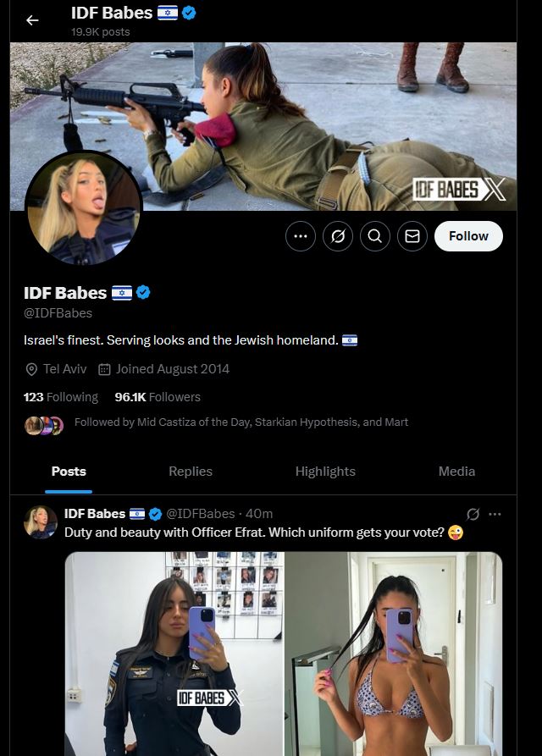Click the Grok profile summary icon
This screenshot has height=756, width=542.
click(338, 236)
